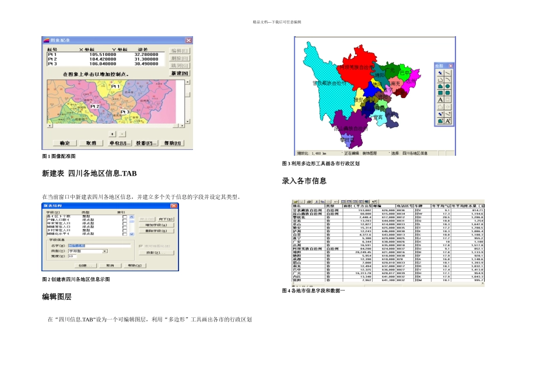Click 帮助[H] in registration dialog

click(173, 143)
